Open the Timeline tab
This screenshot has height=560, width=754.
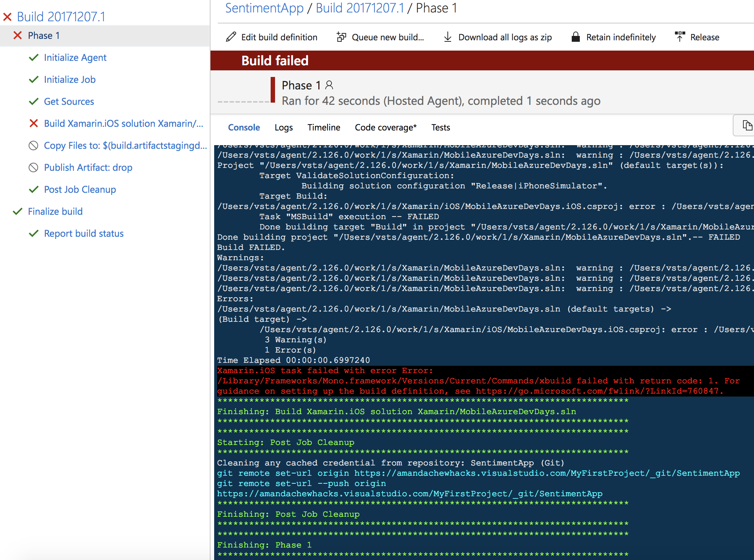coord(324,128)
